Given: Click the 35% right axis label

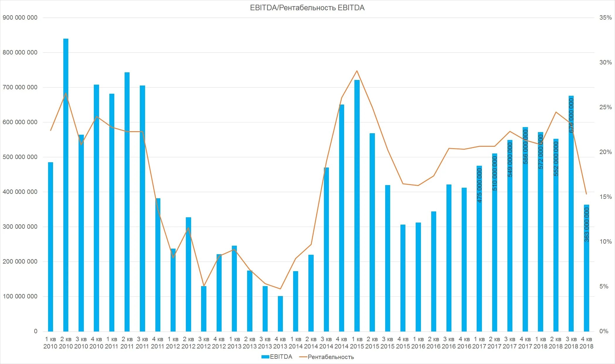Looking at the screenshot, I should tap(605, 18).
